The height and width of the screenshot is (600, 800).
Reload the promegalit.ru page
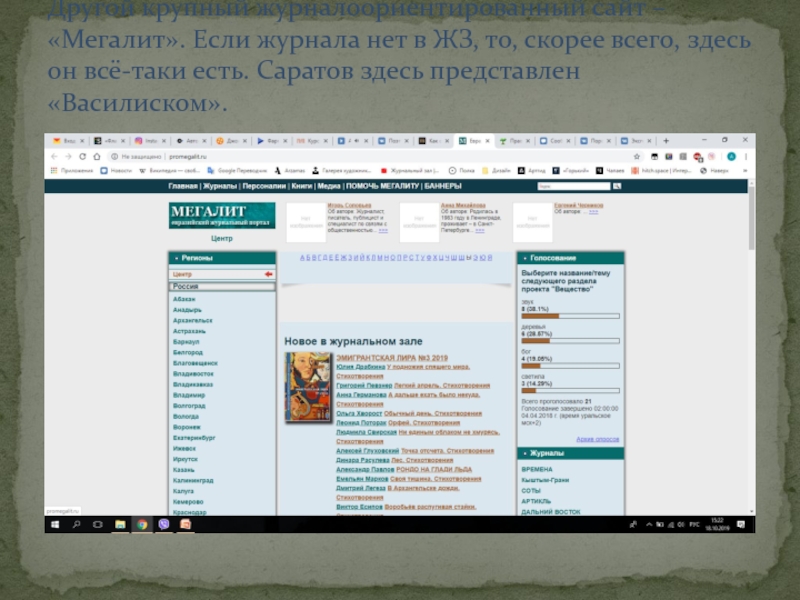pos(83,157)
